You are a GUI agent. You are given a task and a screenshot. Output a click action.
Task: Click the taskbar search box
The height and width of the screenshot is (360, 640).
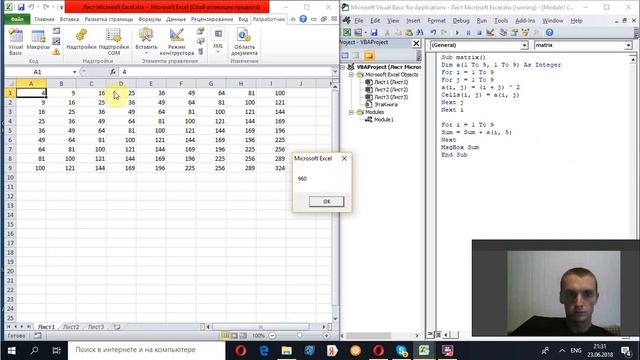(146, 350)
